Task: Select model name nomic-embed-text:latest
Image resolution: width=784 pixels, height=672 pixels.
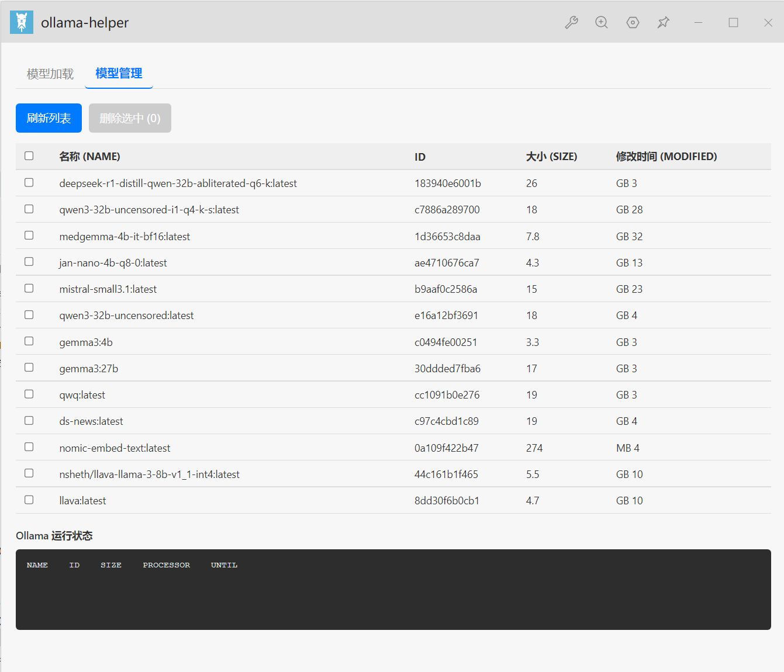Action: pos(115,448)
